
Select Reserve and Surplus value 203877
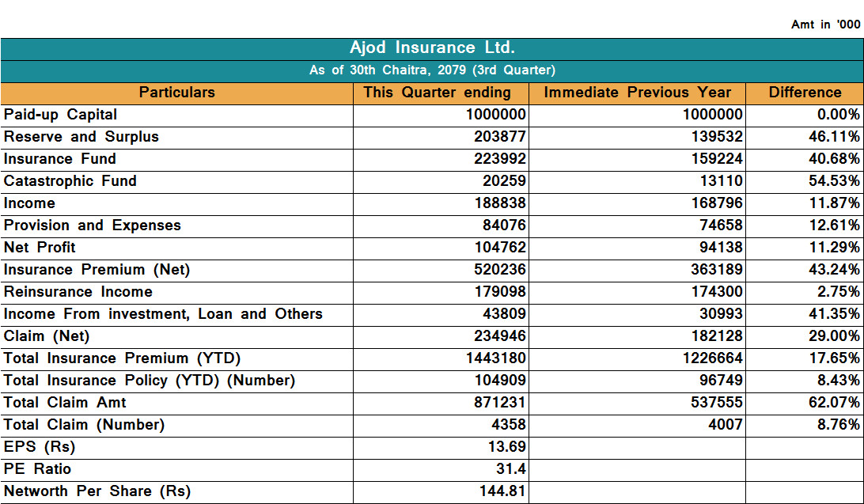tap(500, 137)
